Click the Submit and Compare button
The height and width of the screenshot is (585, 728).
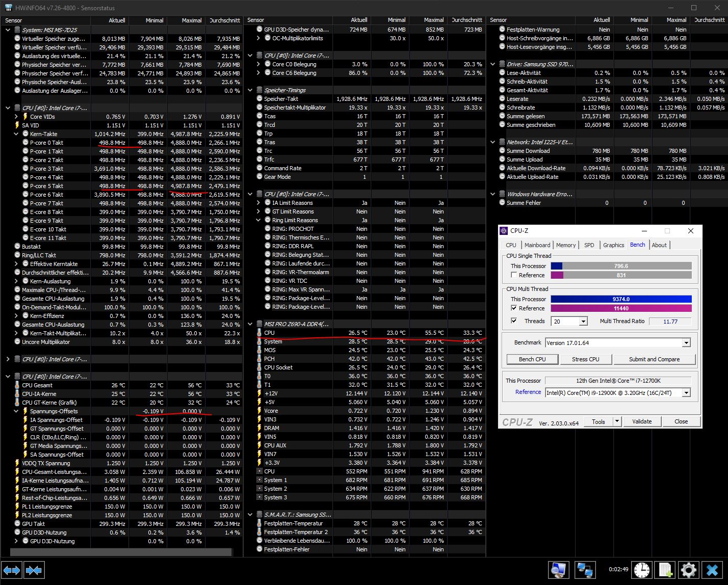(654, 359)
